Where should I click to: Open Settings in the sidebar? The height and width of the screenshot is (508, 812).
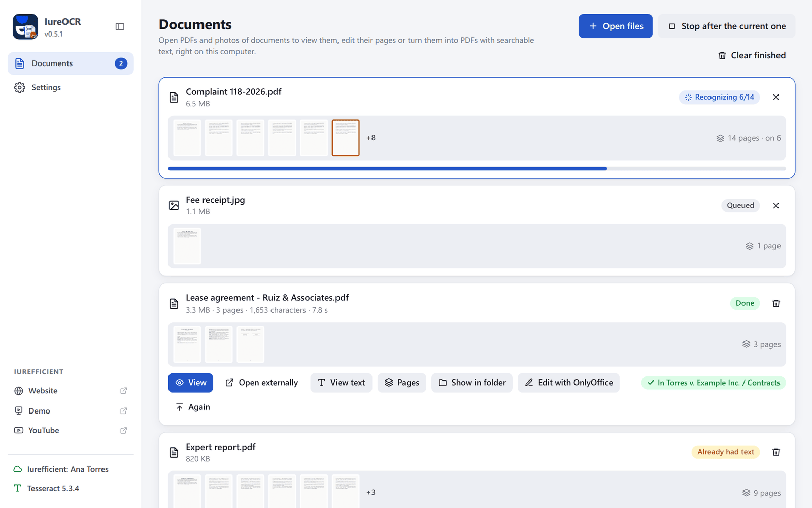[x=71, y=87]
